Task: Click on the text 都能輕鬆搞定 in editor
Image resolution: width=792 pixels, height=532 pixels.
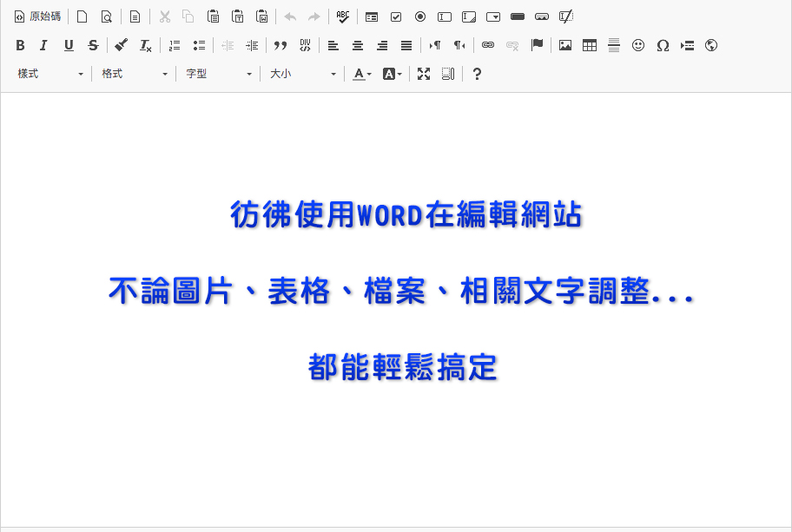Action: 403,367
